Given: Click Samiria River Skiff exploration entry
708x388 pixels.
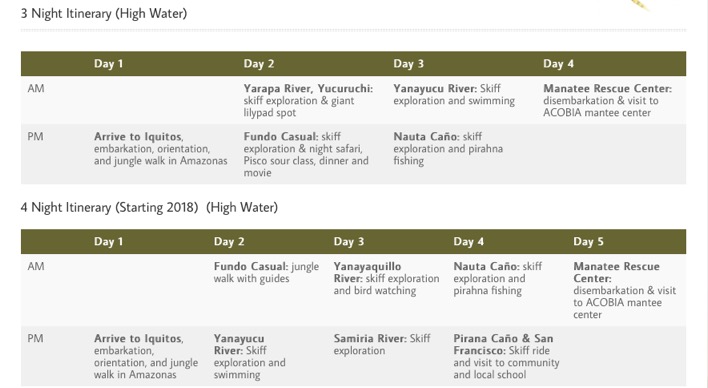Looking at the screenshot, I should coord(382,344).
